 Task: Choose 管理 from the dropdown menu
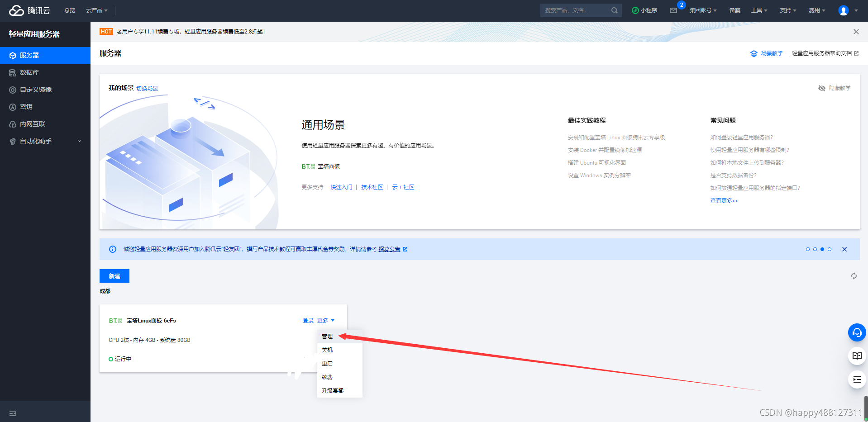[340, 337]
